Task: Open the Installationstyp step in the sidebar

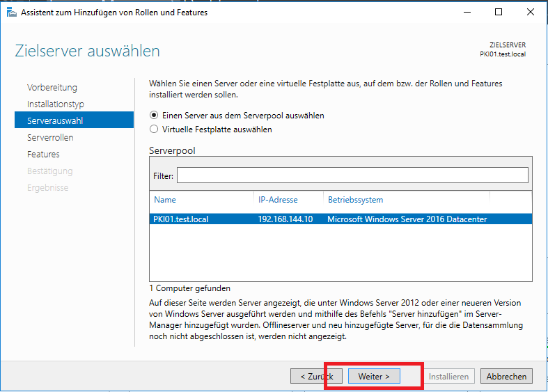Action: 56,104
